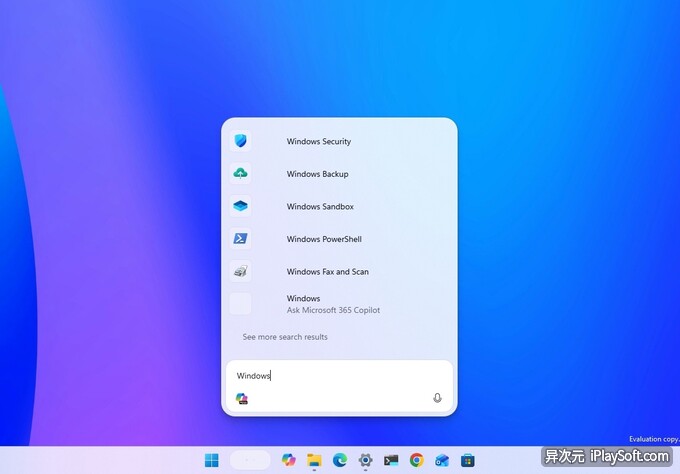Screen dimensions: 680x474
Task: Select the 'Windows Backup' result text
Action: coord(317,174)
